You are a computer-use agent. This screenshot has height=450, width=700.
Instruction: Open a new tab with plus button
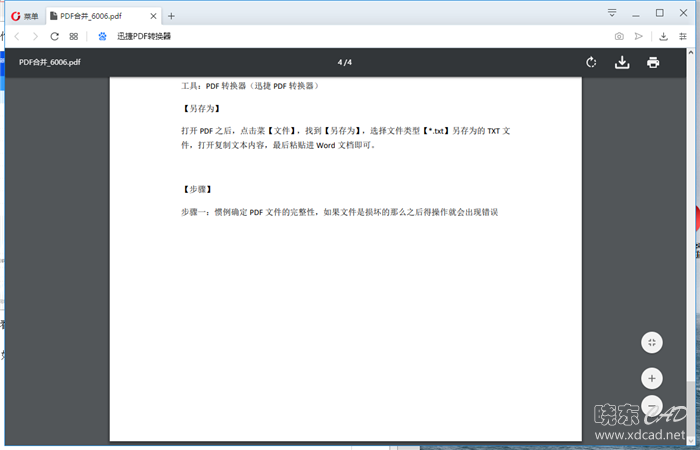pos(171,16)
